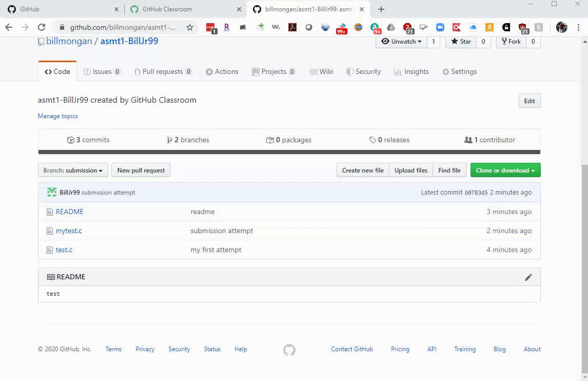Image resolution: width=588 pixels, height=381 pixels.
Task: Close the GitHub Classroom tab
Action: pos(239,9)
